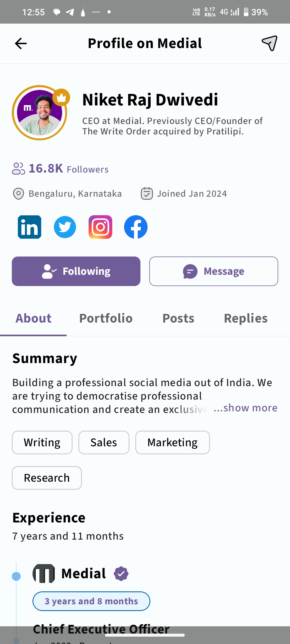
Task: Open the Twitter profile icon
Action: (65, 227)
